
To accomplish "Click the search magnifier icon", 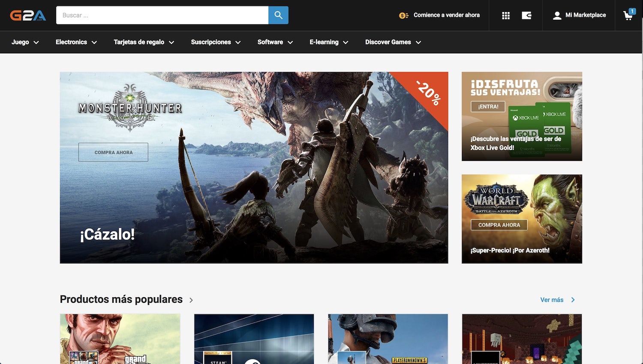I will pyautogui.click(x=278, y=15).
